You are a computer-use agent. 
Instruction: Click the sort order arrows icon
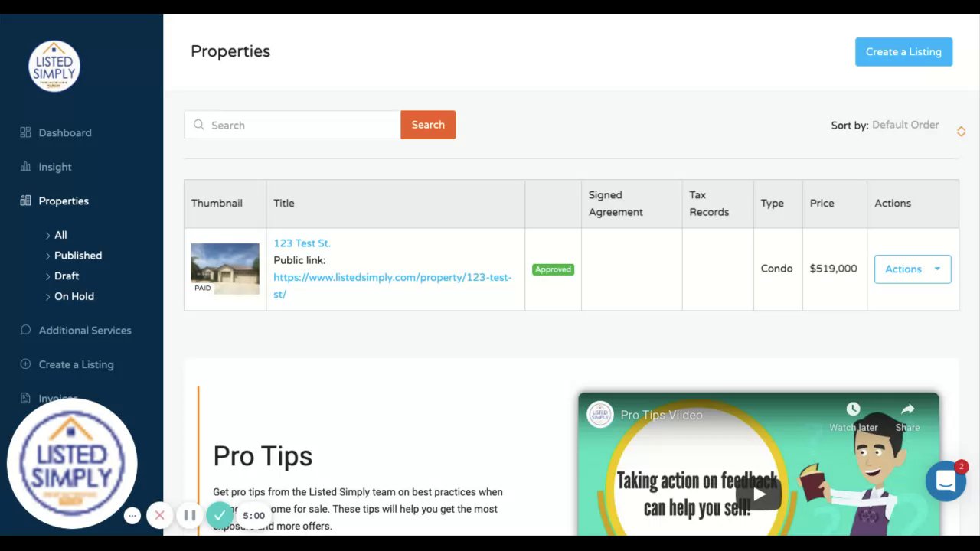click(x=961, y=132)
